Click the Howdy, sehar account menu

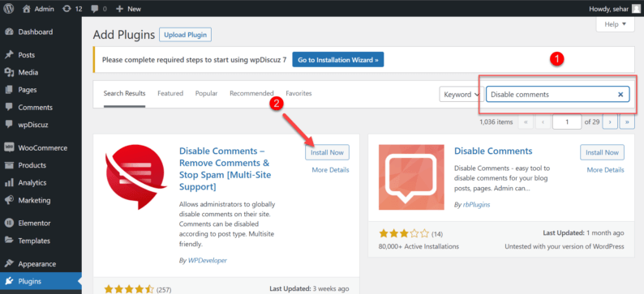pyautogui.click(x=614, y=9)
